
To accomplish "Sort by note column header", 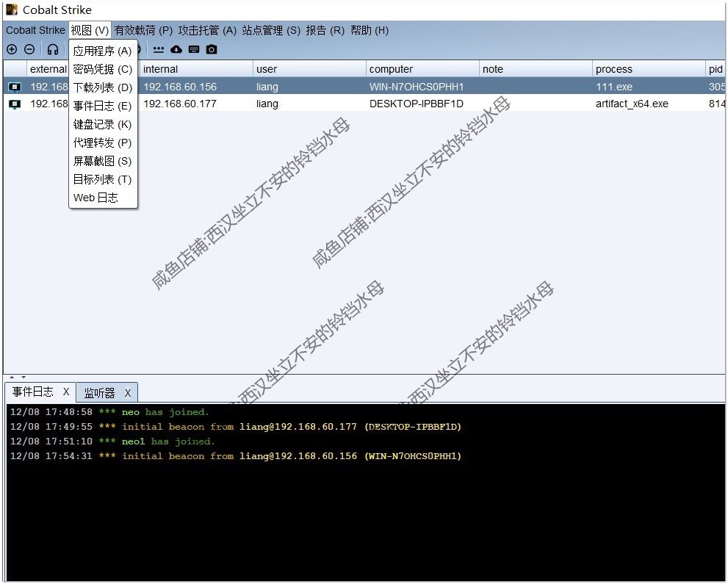I will click(x=536, y=69).
